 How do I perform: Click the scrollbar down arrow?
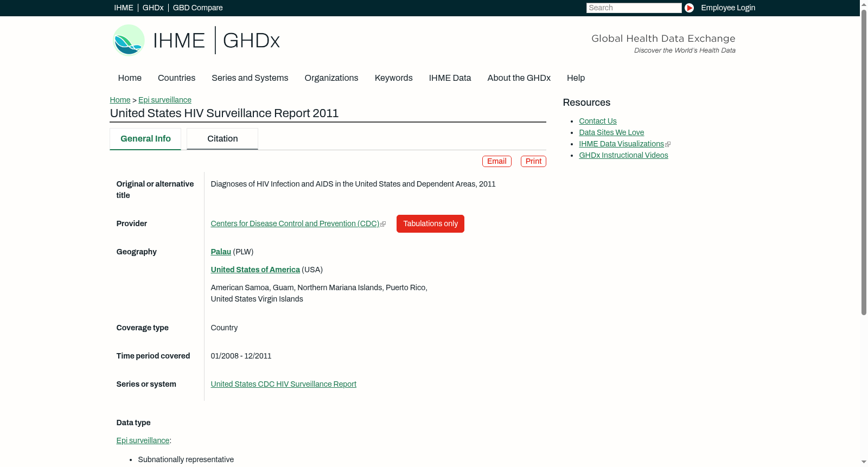(864, 462)
